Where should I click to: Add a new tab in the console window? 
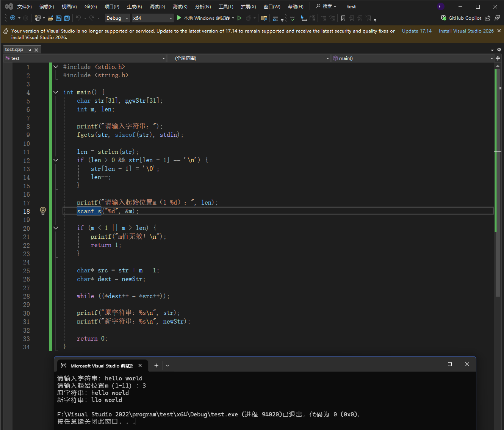click(156, 366)
